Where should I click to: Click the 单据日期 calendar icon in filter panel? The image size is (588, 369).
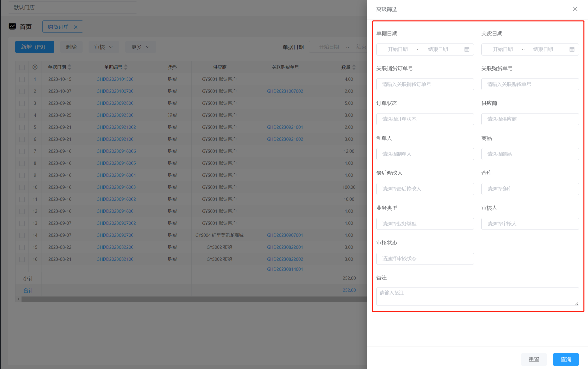[x=467, y=49]
